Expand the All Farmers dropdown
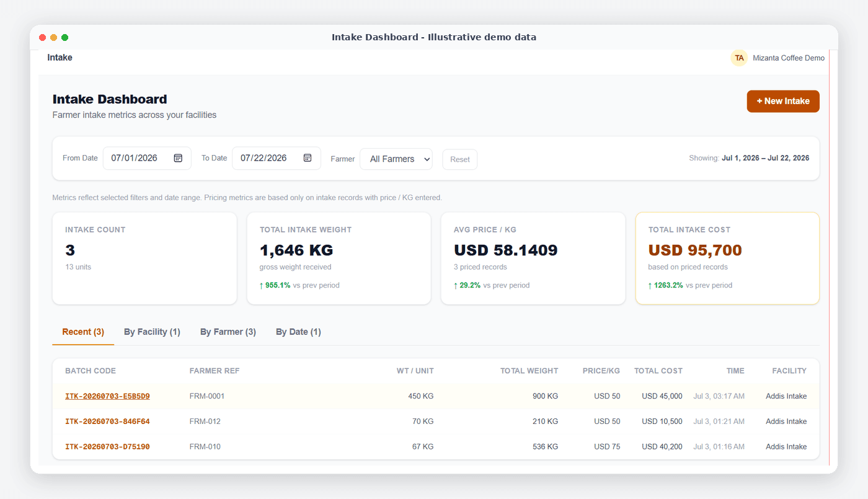Viewport: 868px width, 499px height. (x=396, y=159)
